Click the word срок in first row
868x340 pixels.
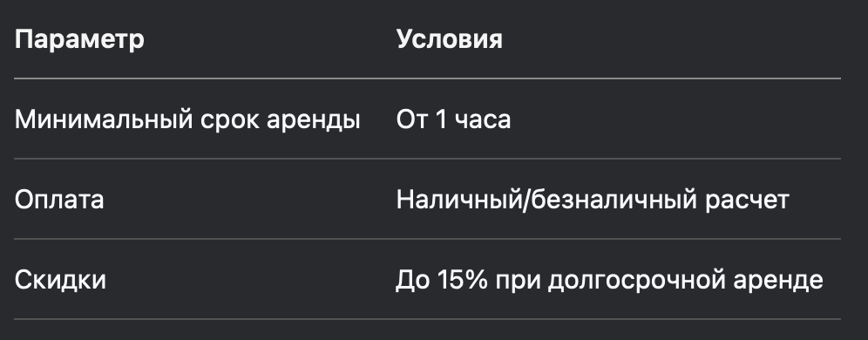coord(230,120)
